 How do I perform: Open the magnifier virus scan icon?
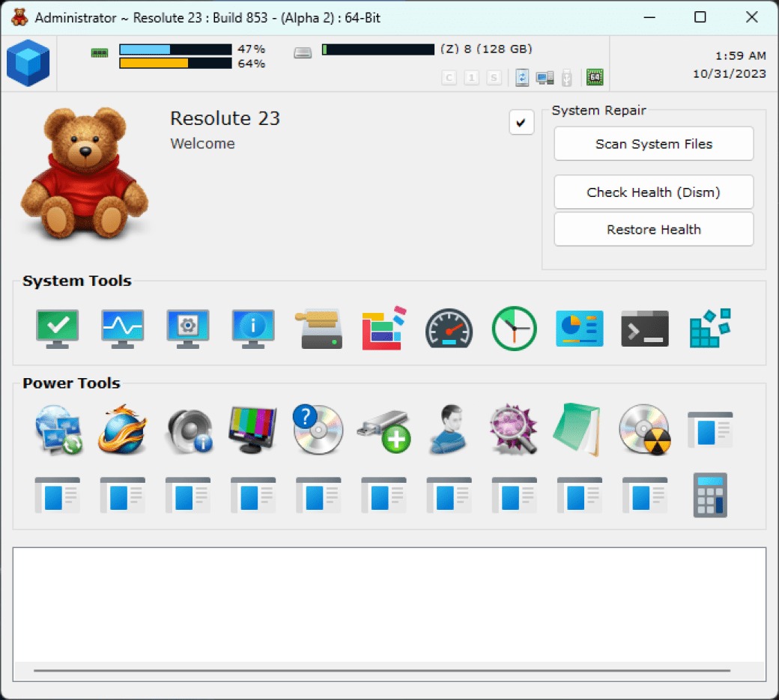click(514, 430)
